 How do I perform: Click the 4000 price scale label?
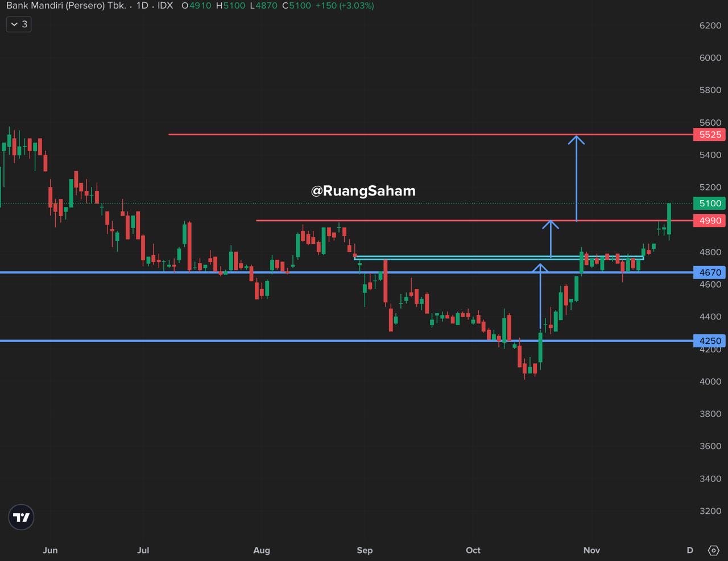click(x=710, y=382)
